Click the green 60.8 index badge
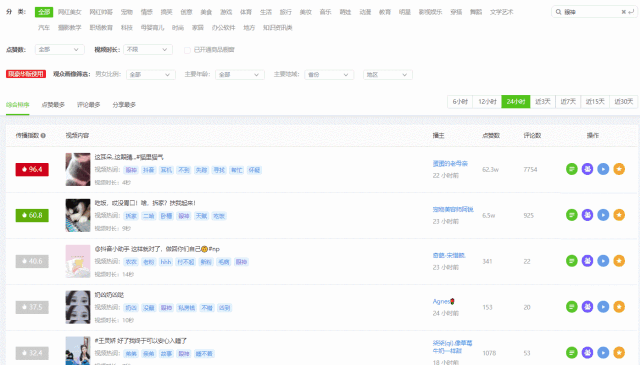Screen dimensions: 640x365 point(32,215)
